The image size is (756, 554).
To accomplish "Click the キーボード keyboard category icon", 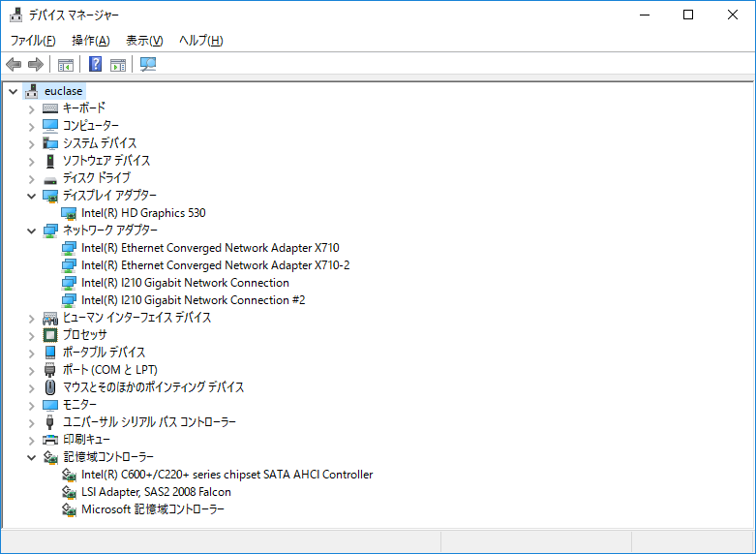I will point(50,108).
